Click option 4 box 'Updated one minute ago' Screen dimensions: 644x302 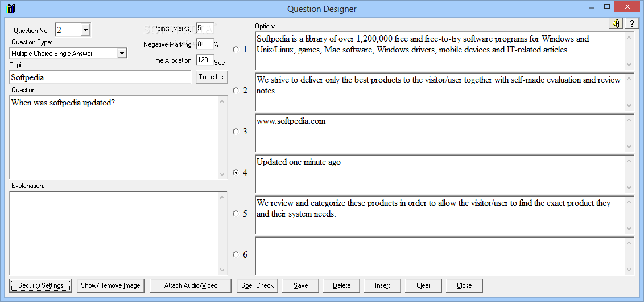440,174
